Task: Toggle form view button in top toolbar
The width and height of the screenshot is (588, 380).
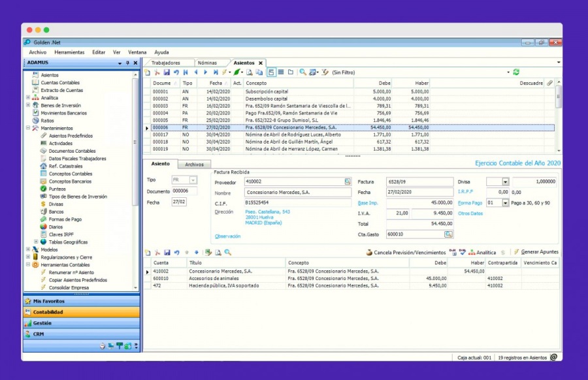Action: (x=271, y=72)
